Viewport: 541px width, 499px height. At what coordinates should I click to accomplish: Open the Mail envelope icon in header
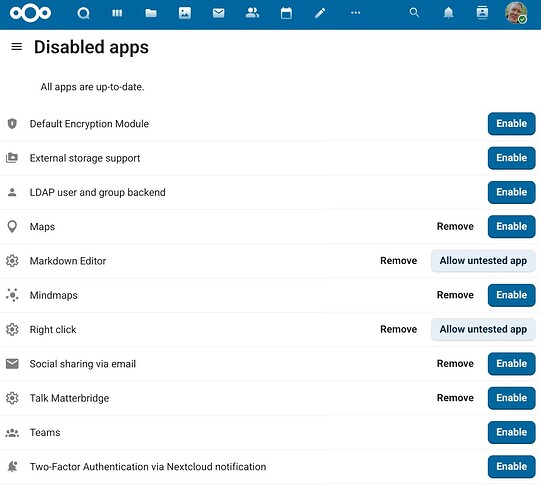(x=218, y=13)
